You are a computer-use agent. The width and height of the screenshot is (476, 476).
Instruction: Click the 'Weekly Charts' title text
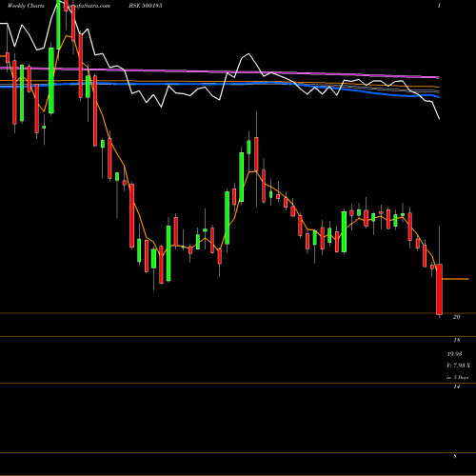[x=26, y=6]
